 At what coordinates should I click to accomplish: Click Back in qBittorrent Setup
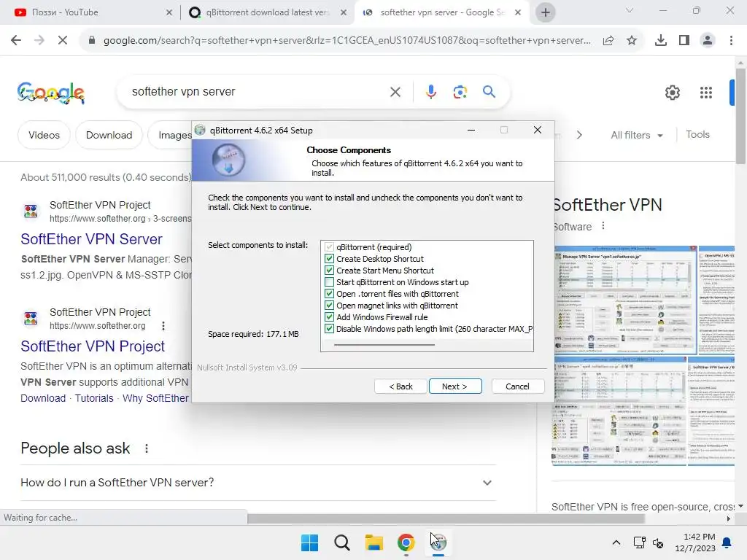(x=400, y=386)
